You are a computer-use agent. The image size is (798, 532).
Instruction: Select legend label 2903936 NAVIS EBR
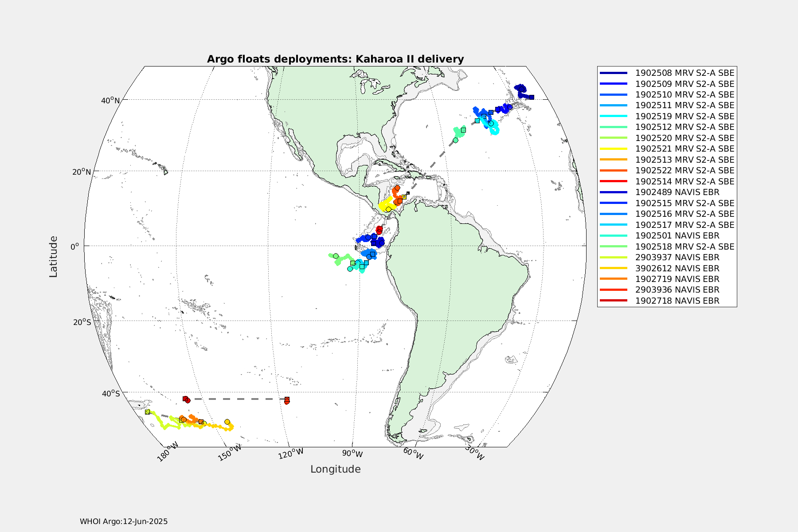(677, 289)
